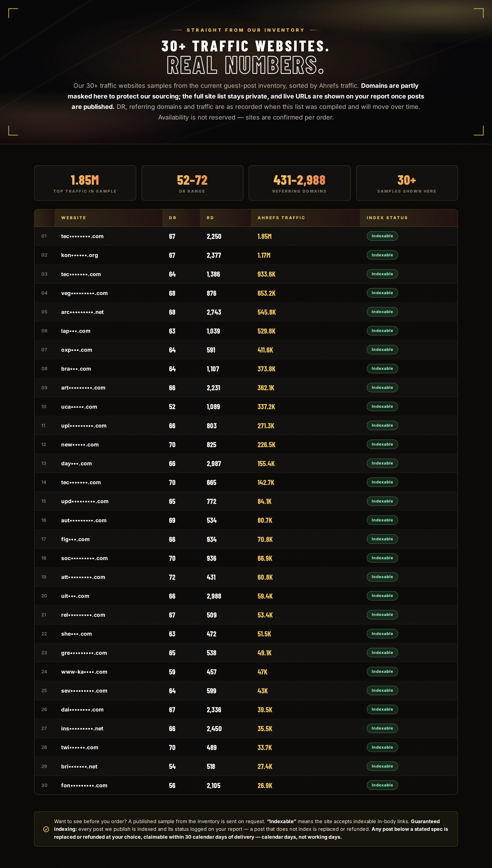Click the day•••.com website entry
This screenshot has height=868, width=492.
[x=76, y=463]
